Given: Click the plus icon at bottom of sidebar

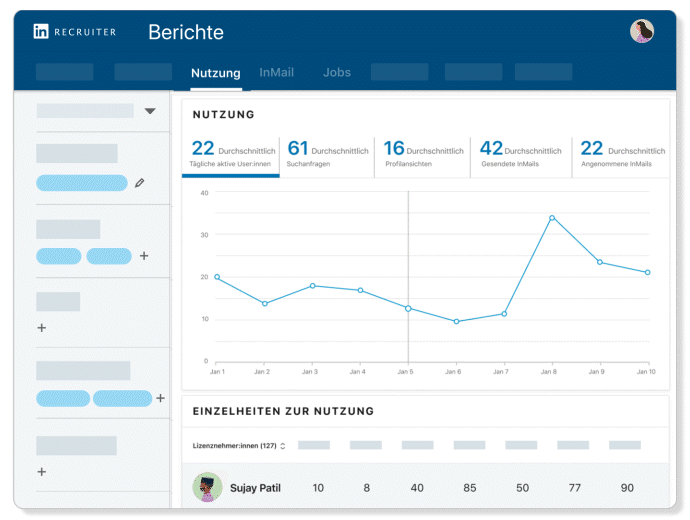Looking at the screenshot, I should pyautogui.click(x=42, y=471).
